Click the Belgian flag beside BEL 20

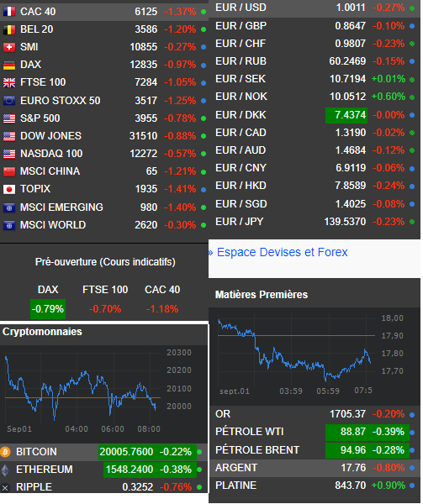(x=9, y=29)
